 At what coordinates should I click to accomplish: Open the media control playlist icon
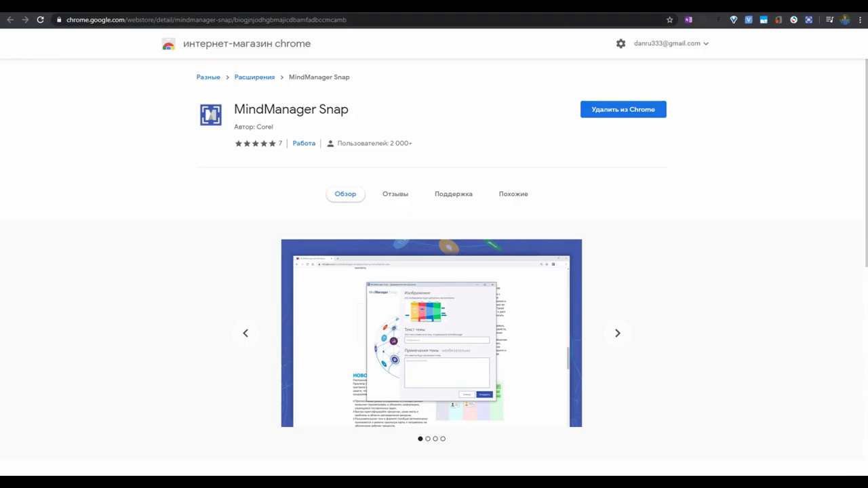tap(829, 20)
